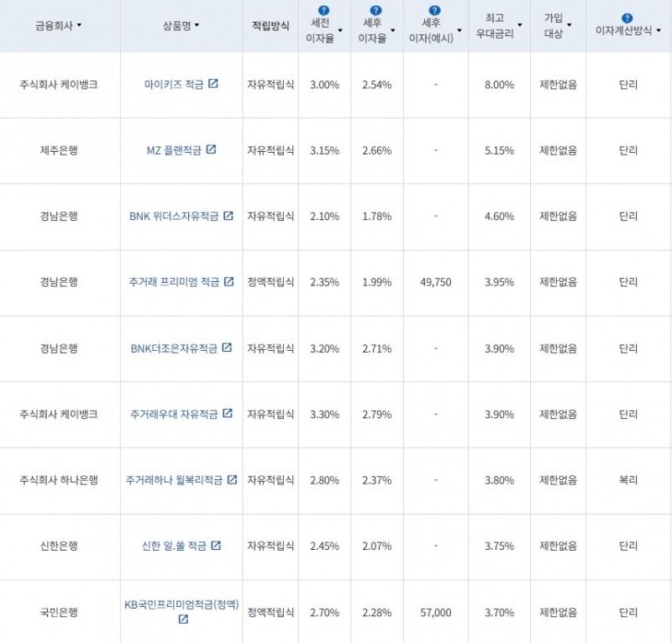672x643 pixels.
Task: Sort by 이자계산방식 arrow
Action: tap(659, 30)
